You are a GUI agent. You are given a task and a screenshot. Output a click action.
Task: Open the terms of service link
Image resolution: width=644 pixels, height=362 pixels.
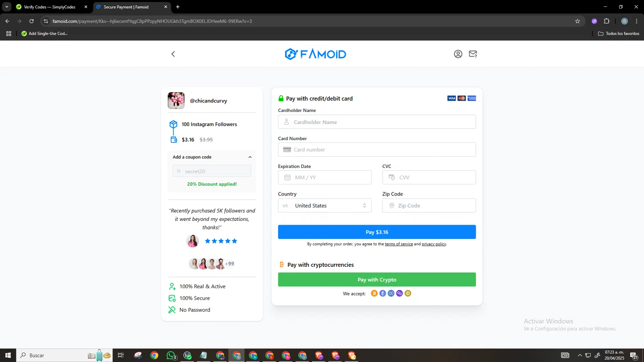pyautogui.click(x=399, y=244)
